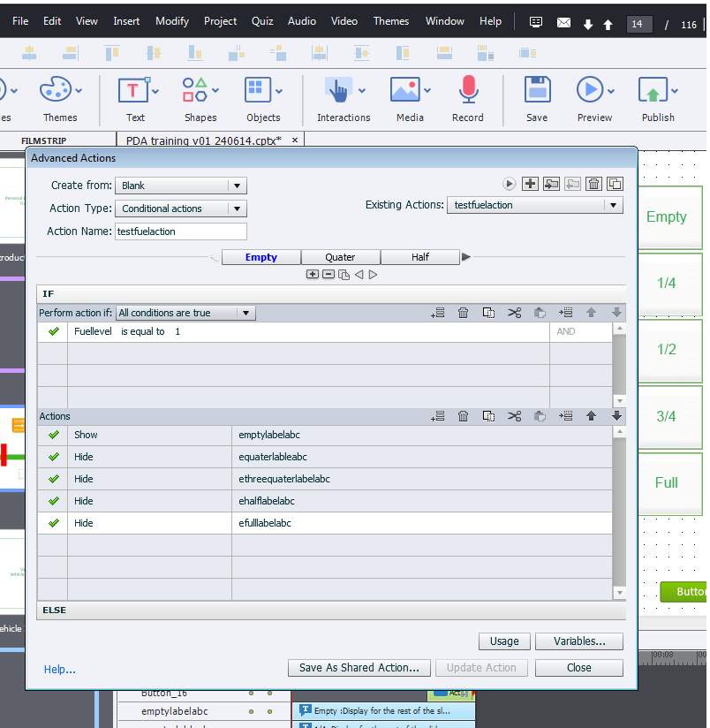
Task: Switch to the Quater decision tab
Action: (x=341, y=257)
